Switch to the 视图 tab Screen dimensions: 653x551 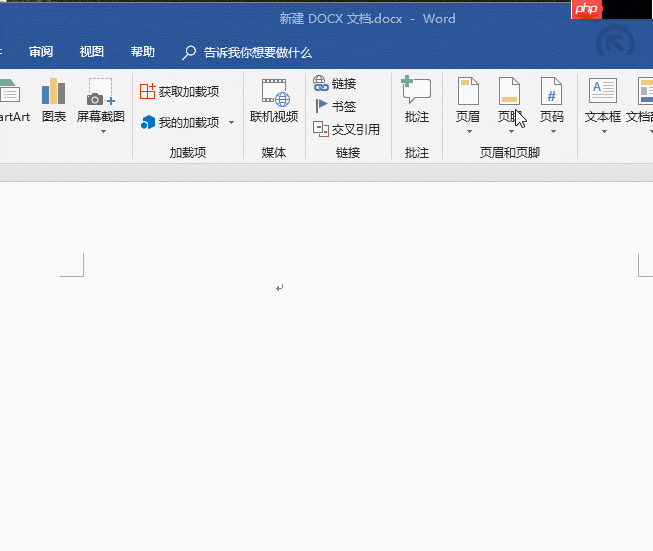click(92, 52)
